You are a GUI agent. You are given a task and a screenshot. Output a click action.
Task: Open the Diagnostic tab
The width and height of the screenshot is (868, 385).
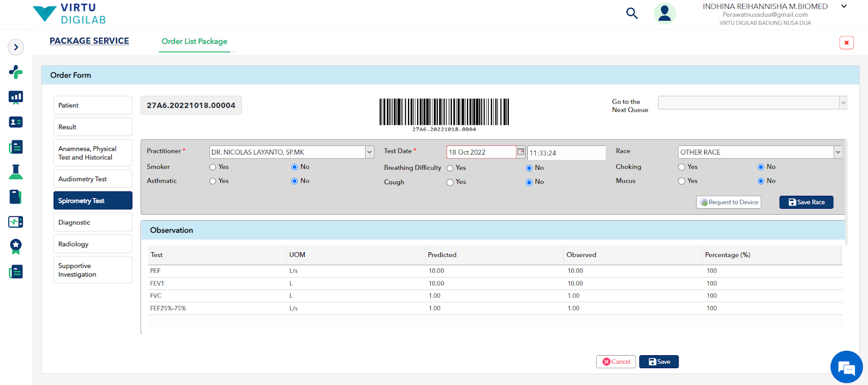pos(93,222)
